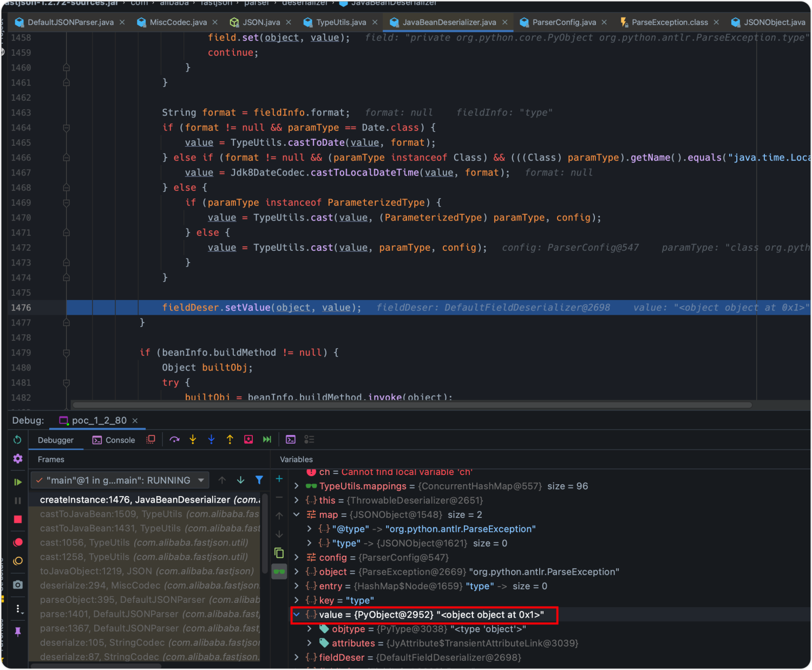Expand the fieldDeser variable
This screenshot has height=670, width=812.
[297, 657]
